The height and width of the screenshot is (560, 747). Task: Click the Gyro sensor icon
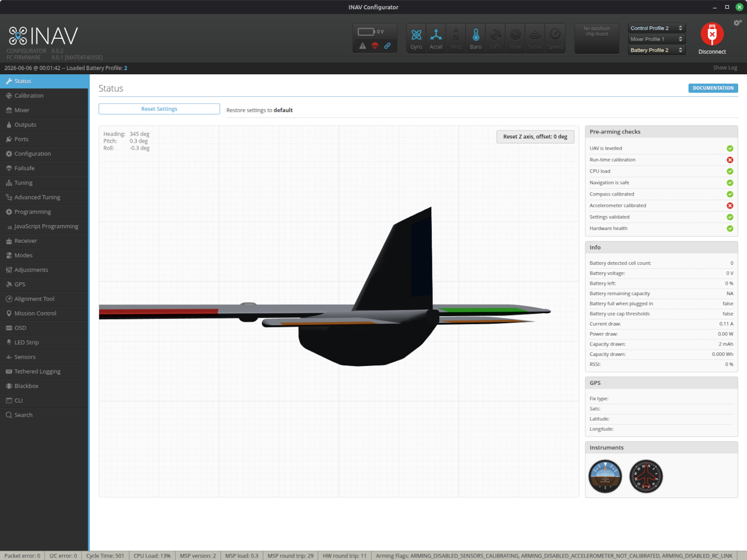416,35
